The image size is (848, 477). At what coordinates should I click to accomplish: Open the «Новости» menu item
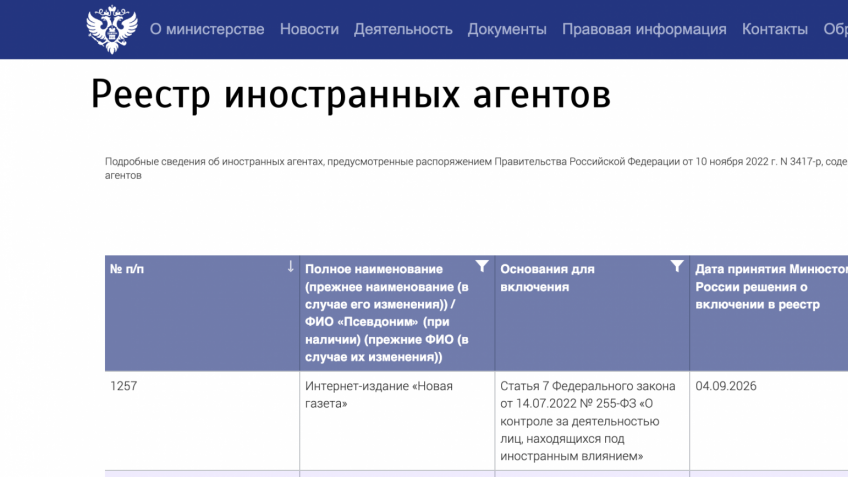point(309,29)
